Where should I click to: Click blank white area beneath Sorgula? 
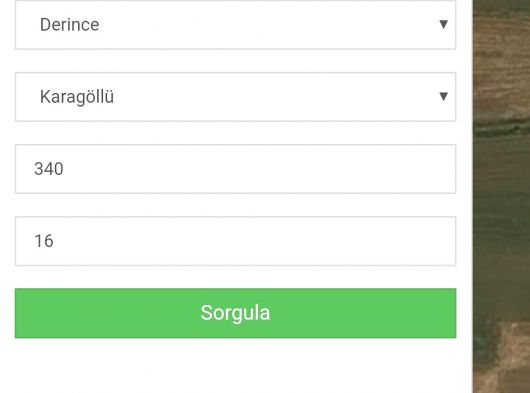coord(236,366)
